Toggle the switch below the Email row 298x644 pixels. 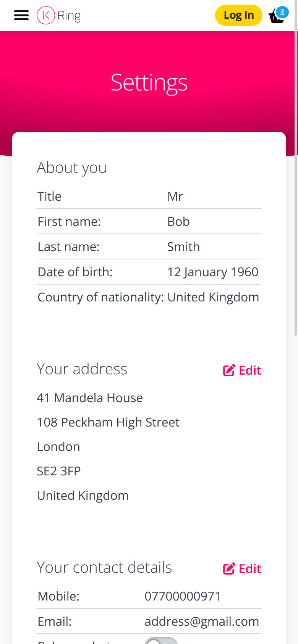point(161,641)
